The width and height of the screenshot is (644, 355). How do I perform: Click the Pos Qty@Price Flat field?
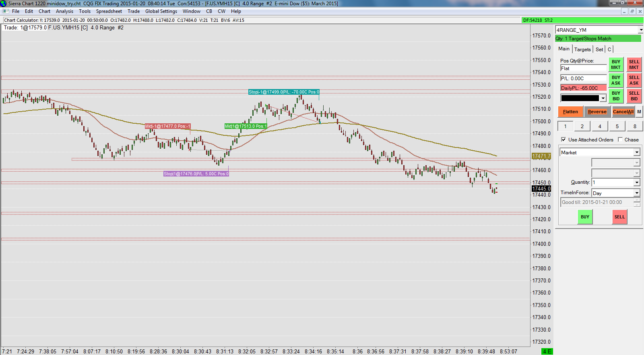[x=583, y=69]
